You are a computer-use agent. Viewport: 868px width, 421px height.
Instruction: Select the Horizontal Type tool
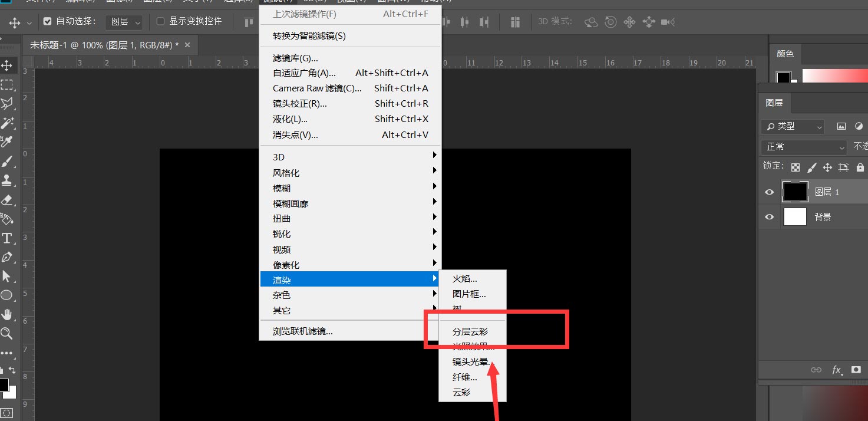tap(7, 238)
